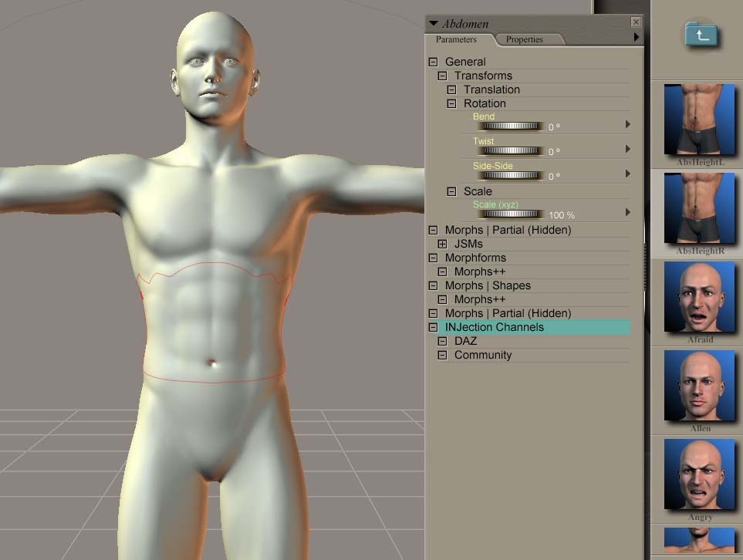Click the figure's head in the viewport
Screen dimensions: 743x560
click(x=214, y=66)
